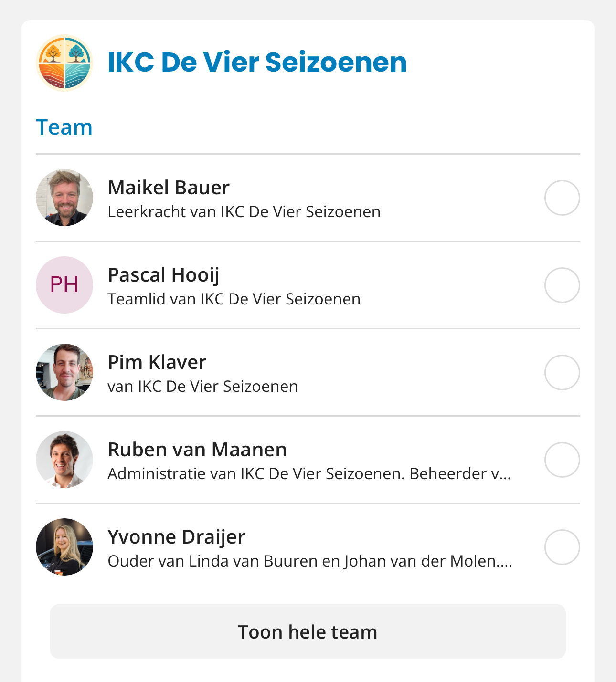Select Yvonne Draijer's radio circle
The image size is (616, 682).
[x=562, y=547]
